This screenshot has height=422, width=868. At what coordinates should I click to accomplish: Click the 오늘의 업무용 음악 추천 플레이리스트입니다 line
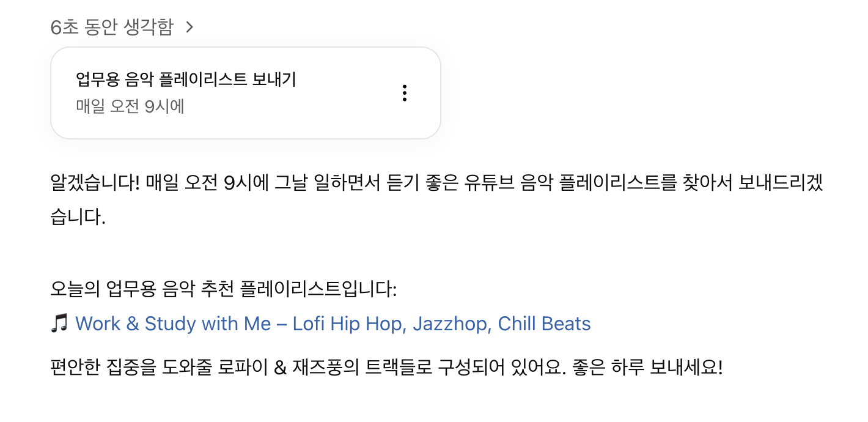(224, 289)
